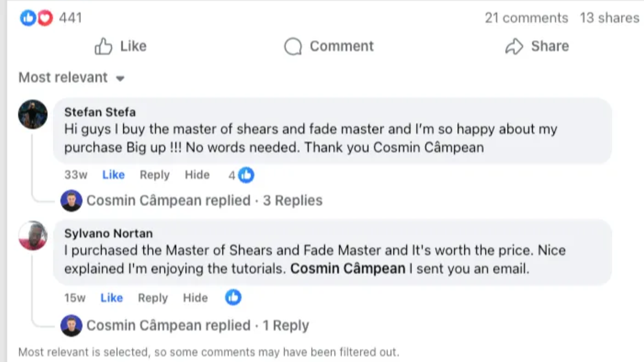Open Sylvano Nortan's profile picture
Image resolution: width=644 pixels, height=362 pixels.
click(33, 235)
